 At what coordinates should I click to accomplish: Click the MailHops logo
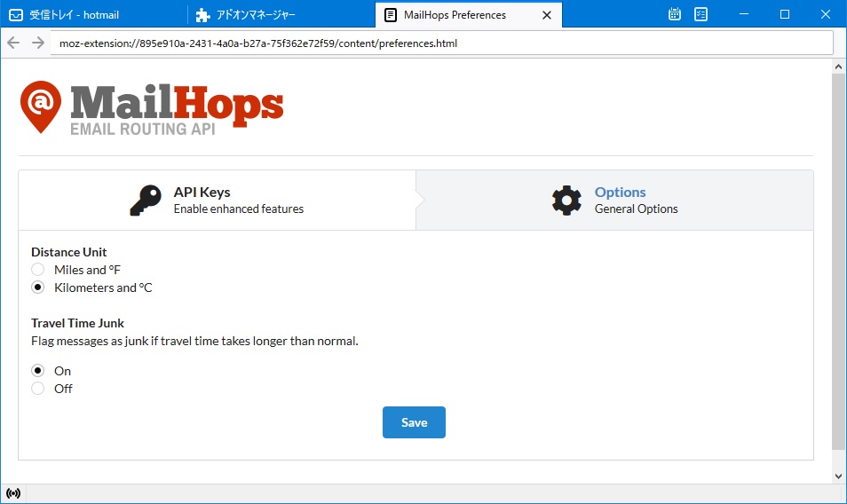(x=152, y=107)
